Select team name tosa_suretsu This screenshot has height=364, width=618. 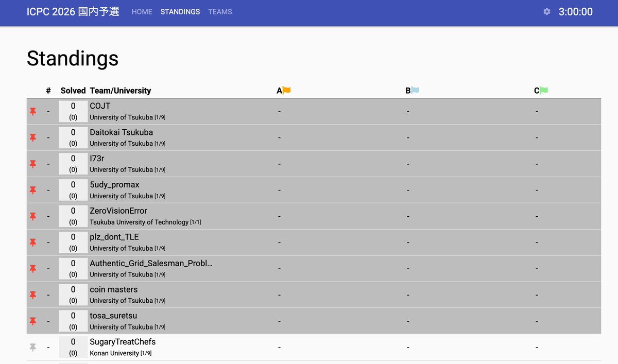click(113, 316)
